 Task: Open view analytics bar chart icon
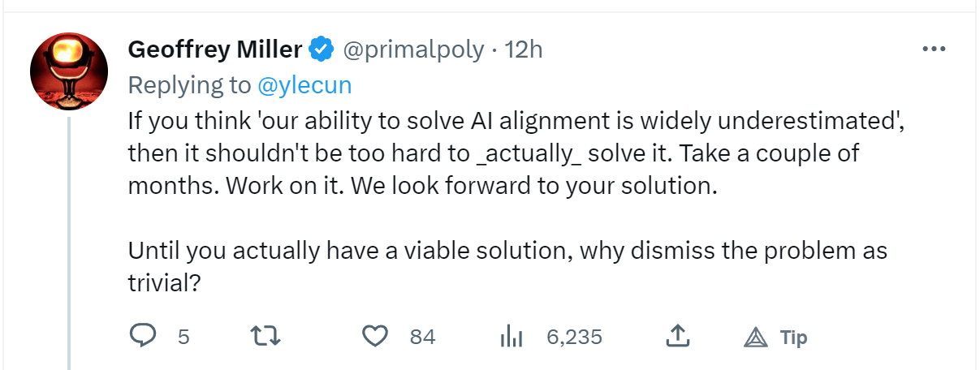click(512, 336)
